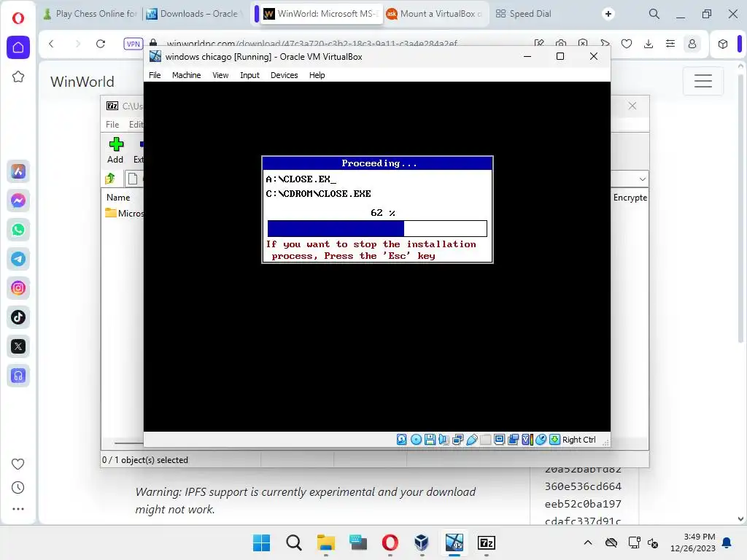Click the 7-Zip up-folder arrow icon
The width and height of the screenshot is (747, 560).
tap(110, 179)
